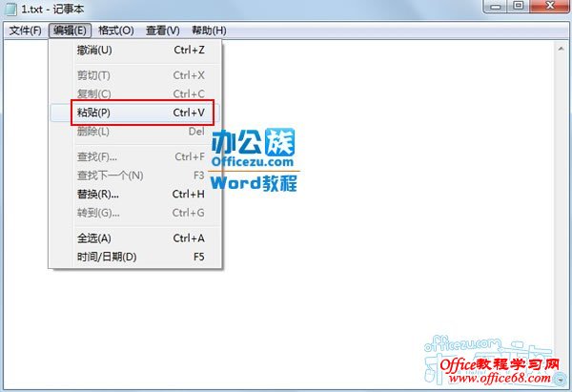Open the 帮助(H) menu

coord(209,31)
